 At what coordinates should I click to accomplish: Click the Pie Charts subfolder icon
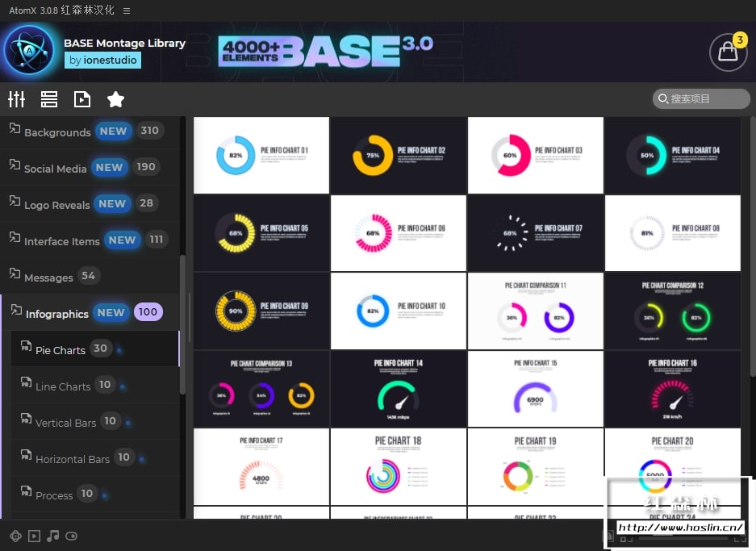pos(26,346)
